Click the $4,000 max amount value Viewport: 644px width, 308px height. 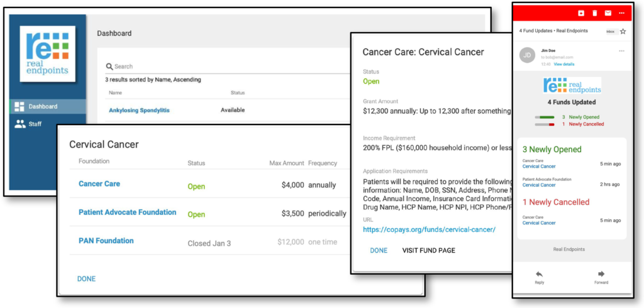pos(293,185)
